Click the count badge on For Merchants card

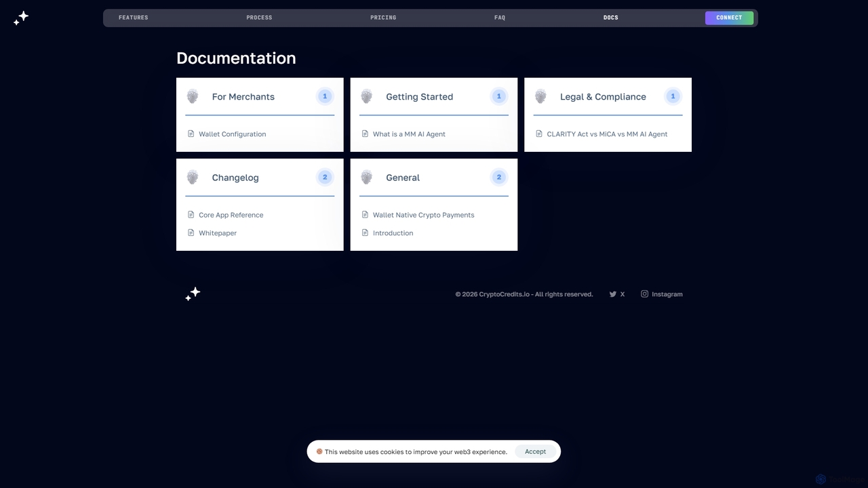(325, 96)
